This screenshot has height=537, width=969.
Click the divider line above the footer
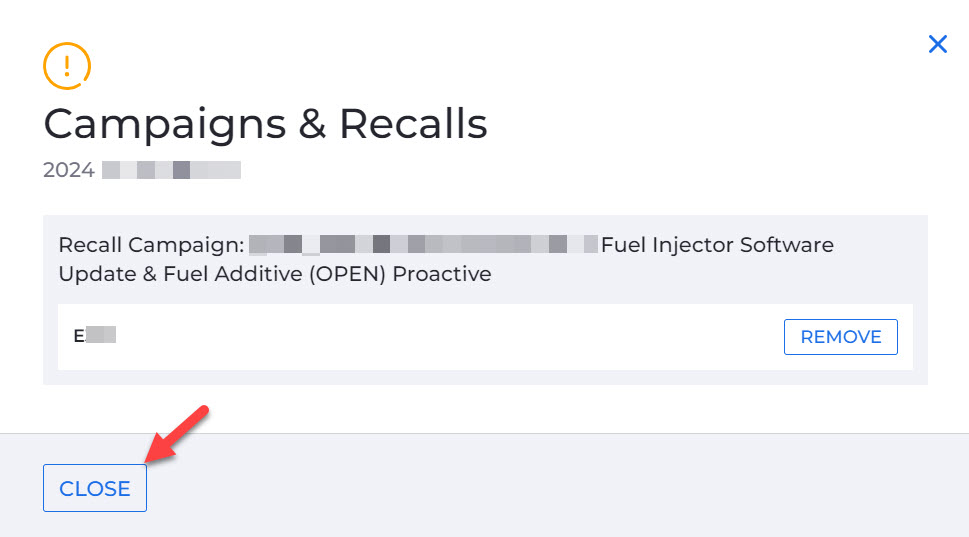pos(484,433)
